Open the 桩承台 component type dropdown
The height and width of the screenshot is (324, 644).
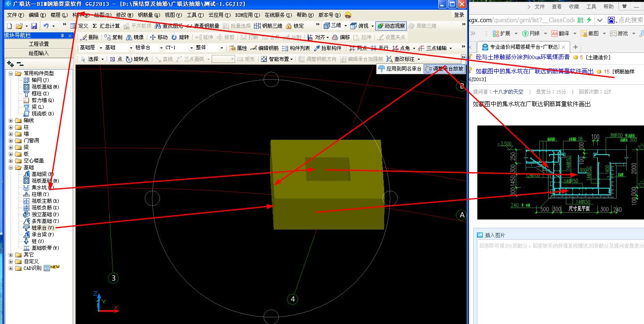pyautogui.click(x=160, y=48)
